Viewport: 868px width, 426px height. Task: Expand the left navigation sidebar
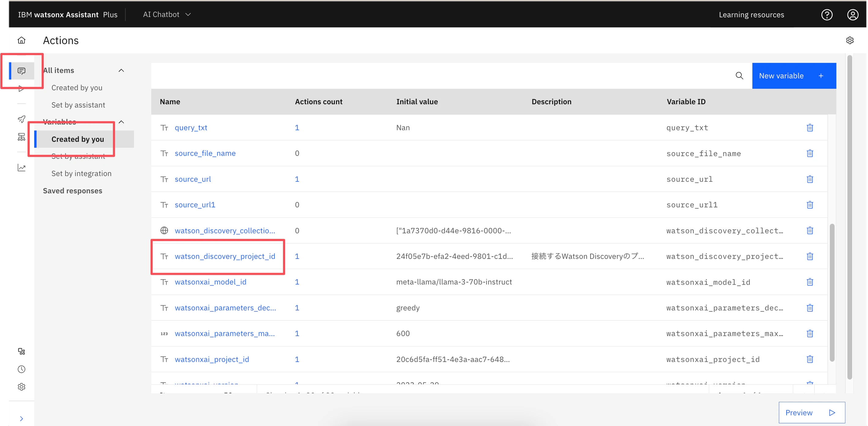point(21,418)
